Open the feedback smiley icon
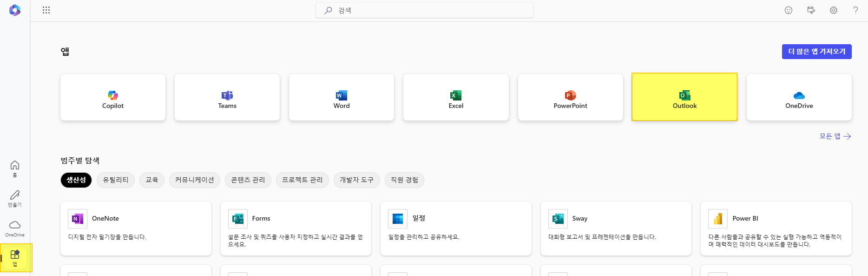This screenshot has width=868, height=276. [789, 10]
